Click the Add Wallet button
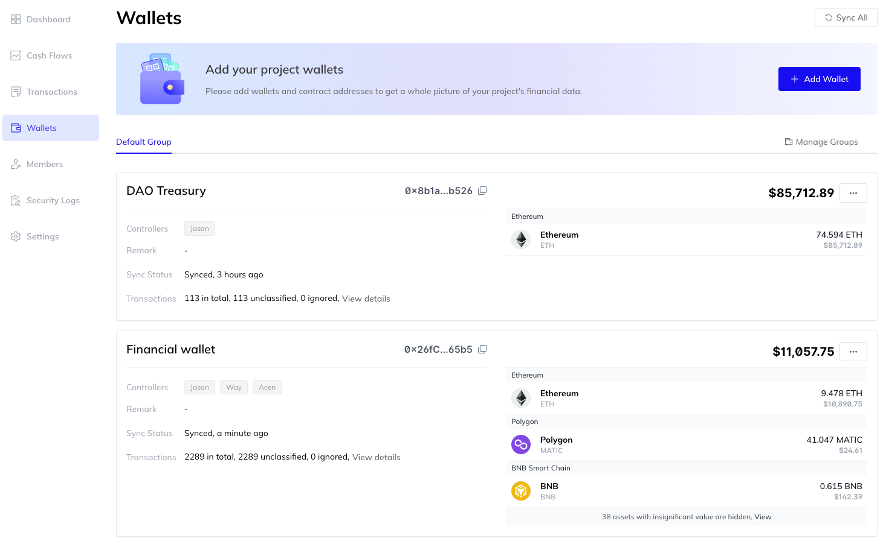887x541 pixels. click(819, 79)
